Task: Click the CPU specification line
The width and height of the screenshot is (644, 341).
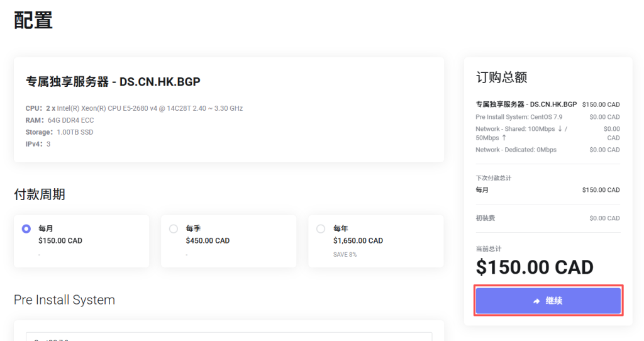Action: (x=134, y=108)
